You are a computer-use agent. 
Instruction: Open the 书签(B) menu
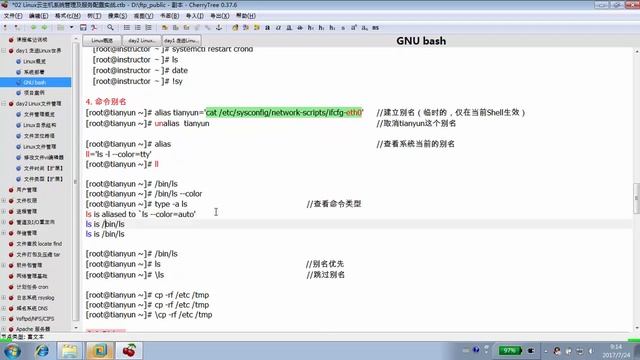point(169,16)
